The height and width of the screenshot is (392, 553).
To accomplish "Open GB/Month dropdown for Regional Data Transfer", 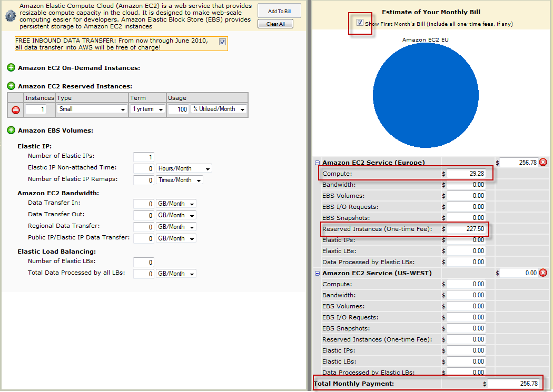I will (x=176, y=227).
